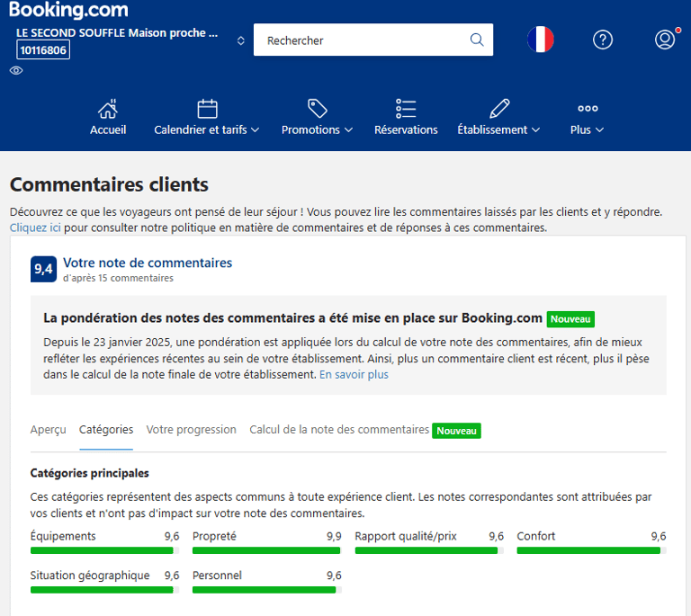This screenshot has height=616, width=691.
Task: Open the Réservations menu item
Action: [x=406, y=129]
